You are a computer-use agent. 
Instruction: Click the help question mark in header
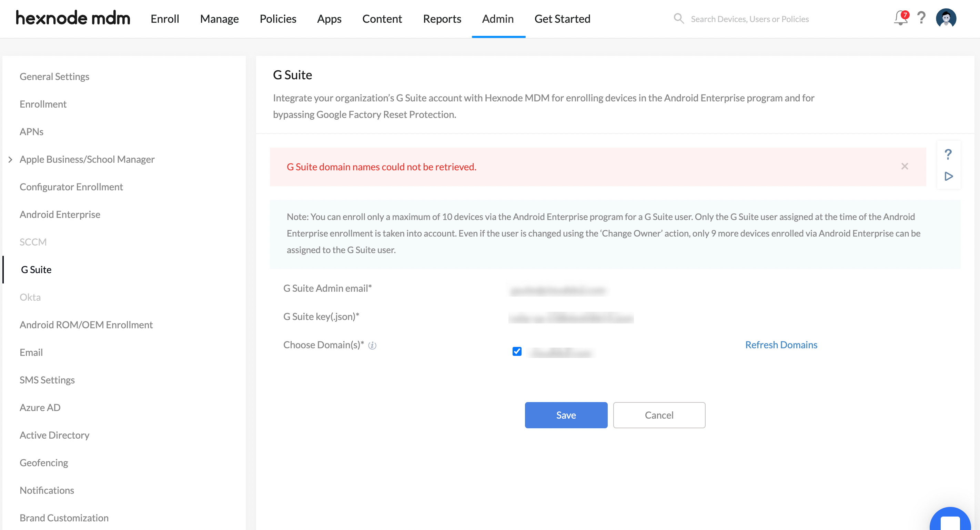coord(921,18)
